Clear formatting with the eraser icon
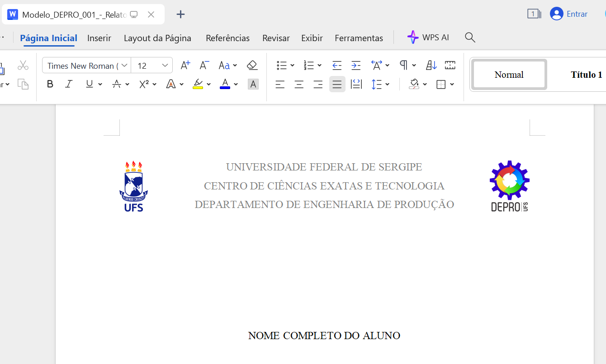This screenshot has width=606, height=364. (x=252, y=66)
